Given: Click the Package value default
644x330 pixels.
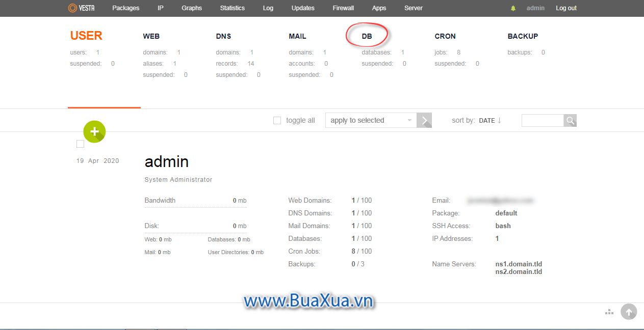Looking at the screenshot, I should point(506,213).
